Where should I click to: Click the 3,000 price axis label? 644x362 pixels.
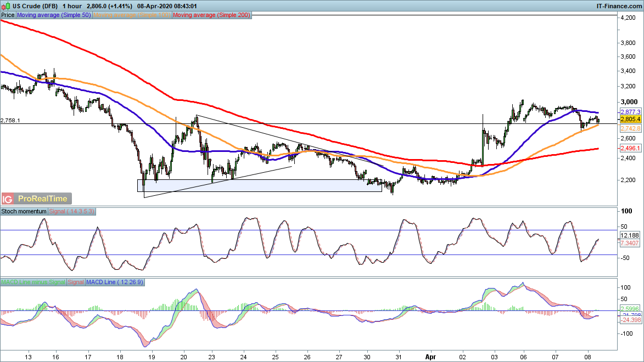[629, 102]
